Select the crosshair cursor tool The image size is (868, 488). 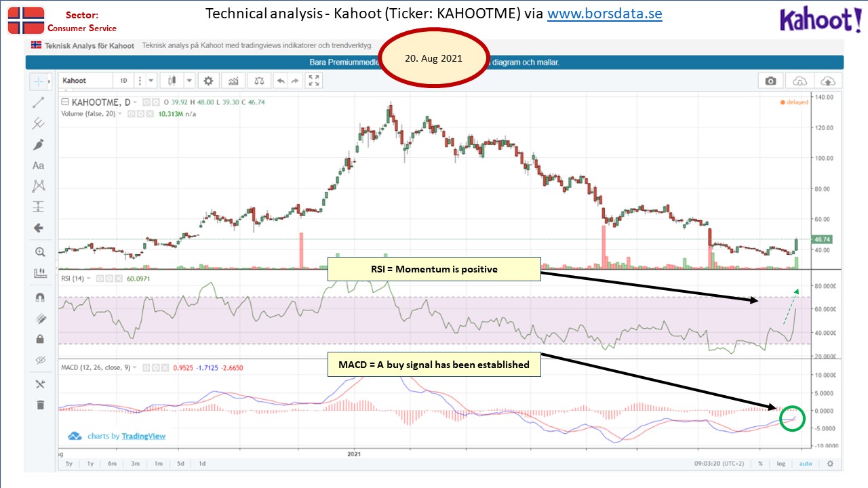pos(39,81)
